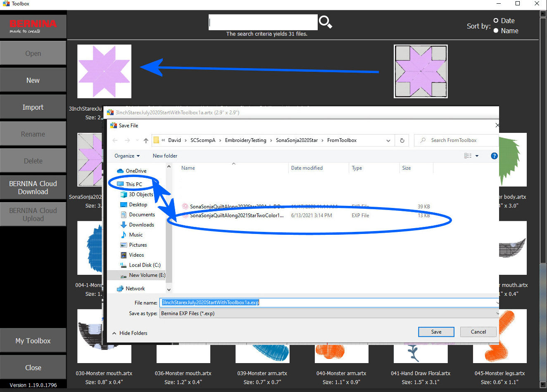Select the purple star design thumbnail
547x392 pixels.
coord(104,71)
